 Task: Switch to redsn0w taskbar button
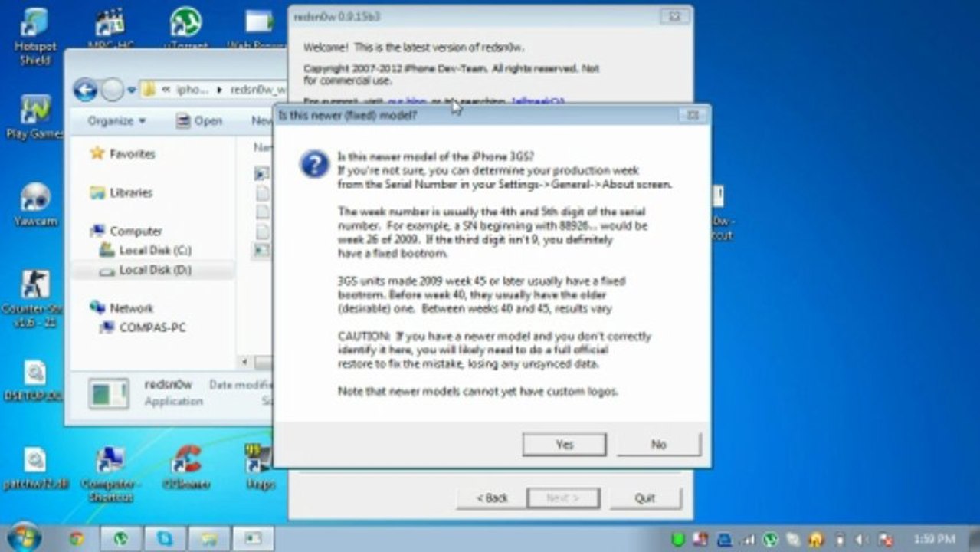tap(254, 538)
